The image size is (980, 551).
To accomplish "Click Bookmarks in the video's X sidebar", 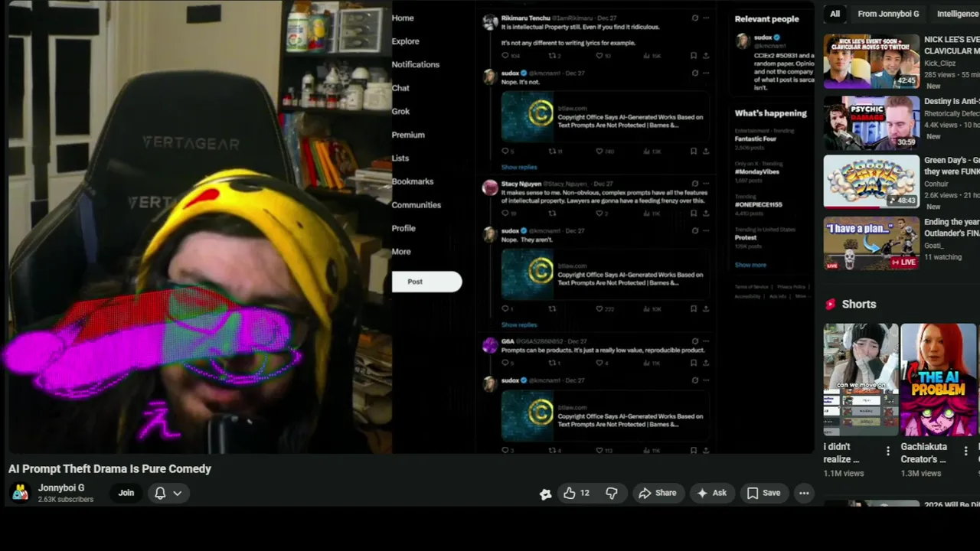I will 413,181.
